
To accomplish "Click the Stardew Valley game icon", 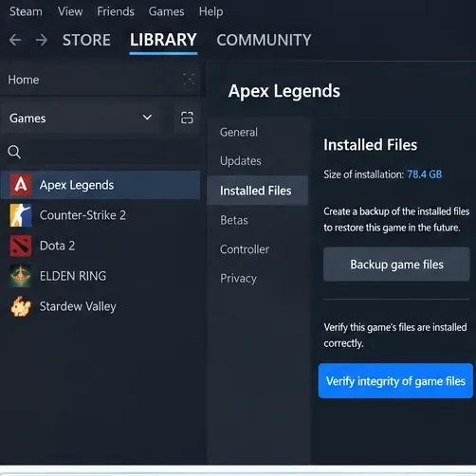I will pos(21,306).
